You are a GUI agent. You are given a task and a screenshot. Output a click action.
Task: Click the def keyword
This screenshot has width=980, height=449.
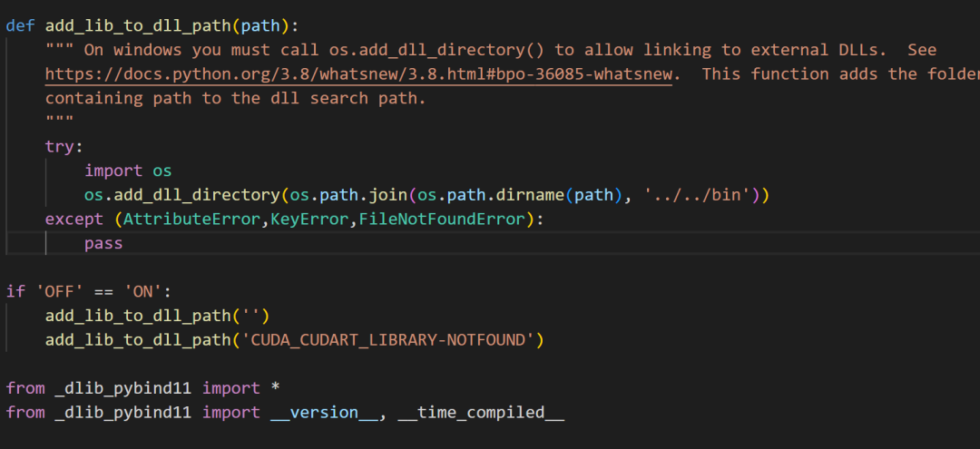(20, 24)
